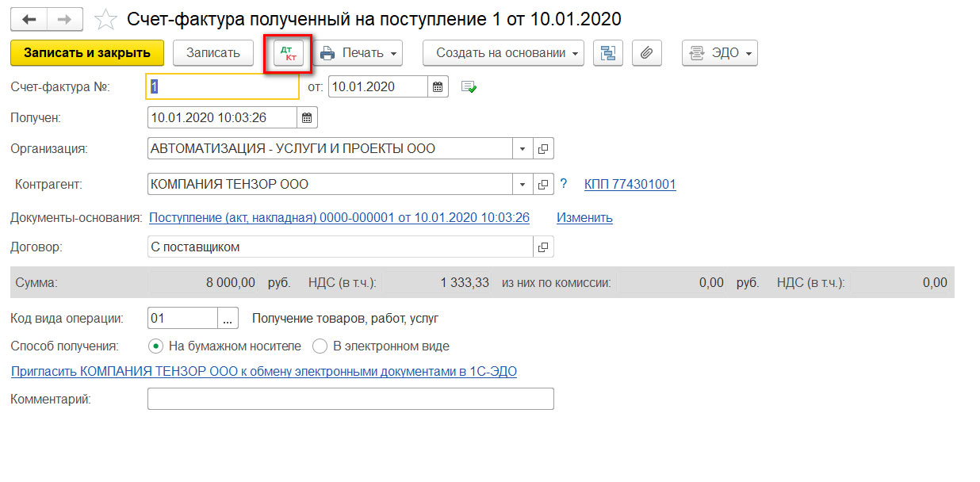The width and height of the screenshot is (980, 482).
Task: Click the invoice date field 10.01.2020
Action: click(x=379, y=86)
